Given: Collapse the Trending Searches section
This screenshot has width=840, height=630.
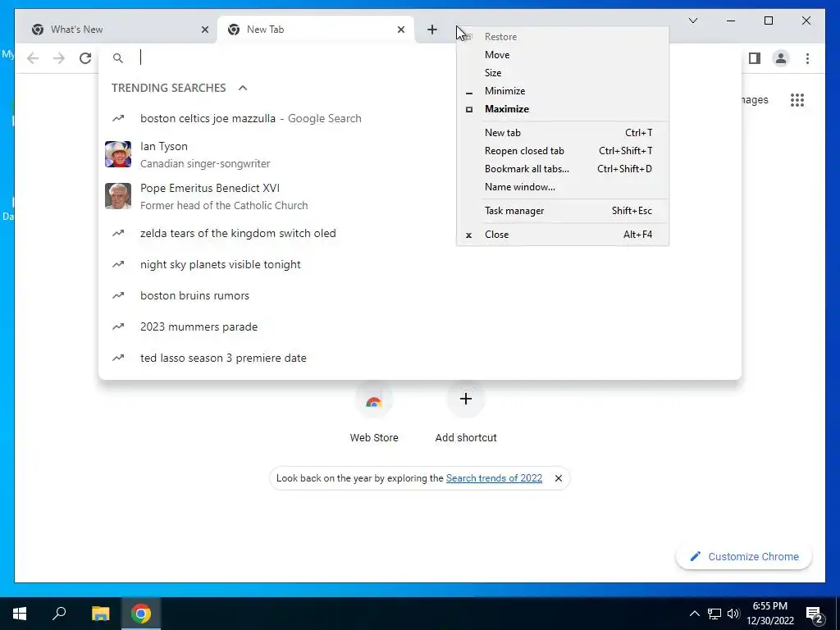Looking at the screenshot, I should 243,88.
